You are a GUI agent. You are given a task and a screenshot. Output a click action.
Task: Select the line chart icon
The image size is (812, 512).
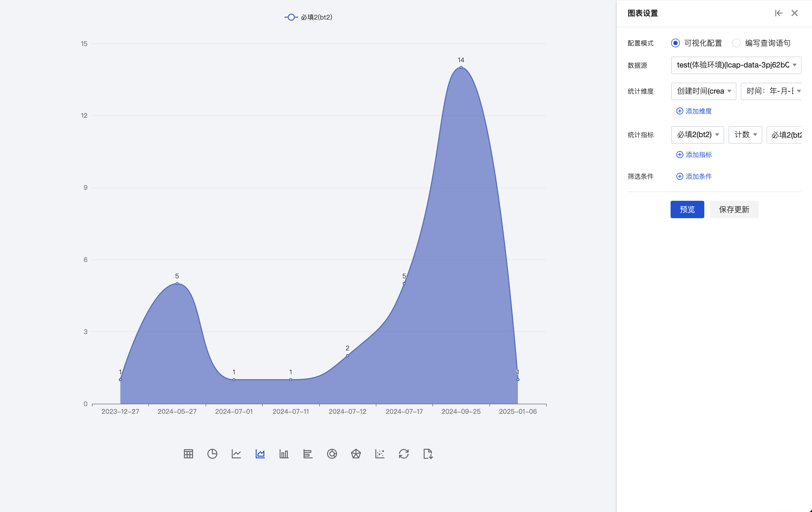click(x=236, y=454)
